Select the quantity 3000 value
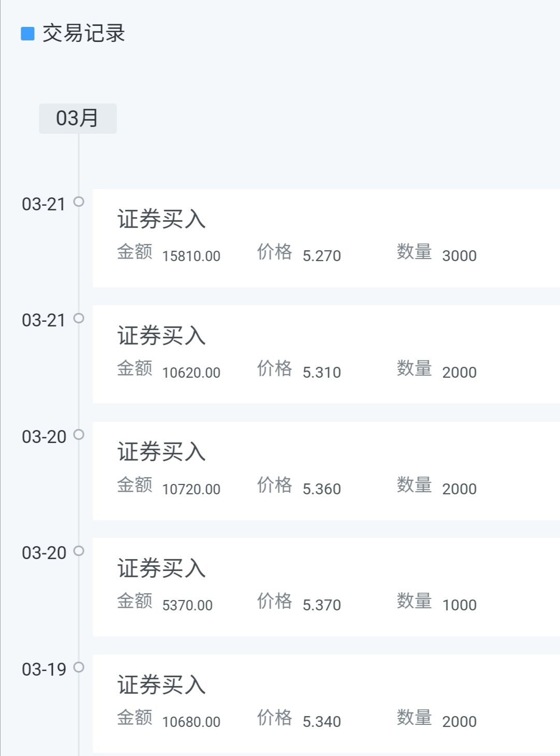The image size is (560, 756). [459, 256]
